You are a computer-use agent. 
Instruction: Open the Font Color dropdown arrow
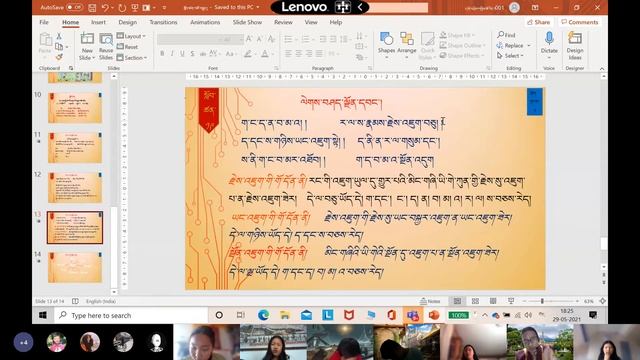(x=272, y=53)
